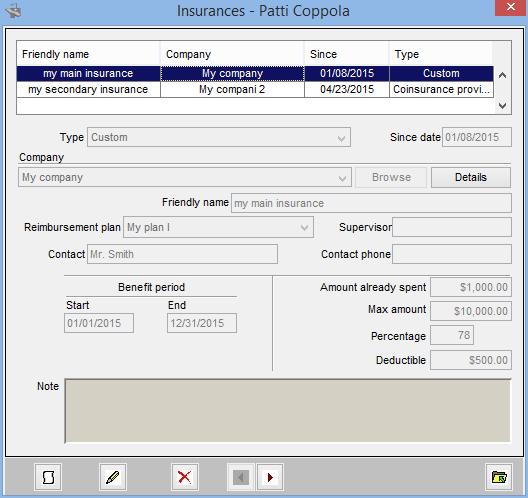Click the Since column header
This screenshot has width=528, height=498.
click(347, 54)
